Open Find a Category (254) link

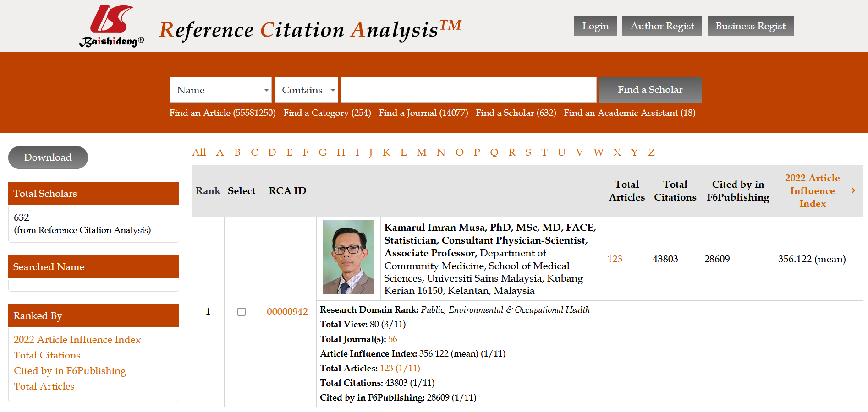click(327, 113)
